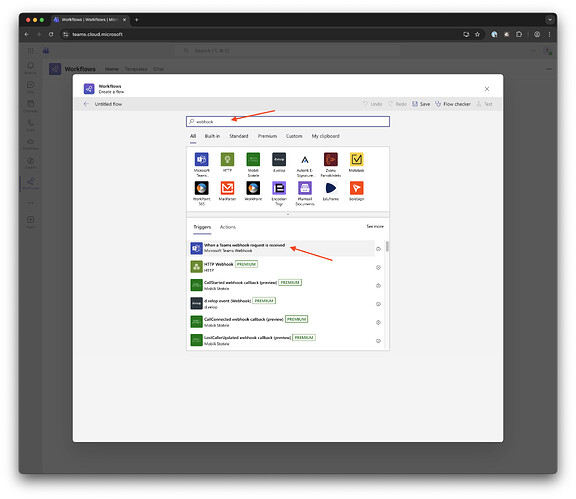Viewport: 576px width, 499px height.
Task: Pick the Autenti E-Signature connector icon
Action: tap(305, 159)
